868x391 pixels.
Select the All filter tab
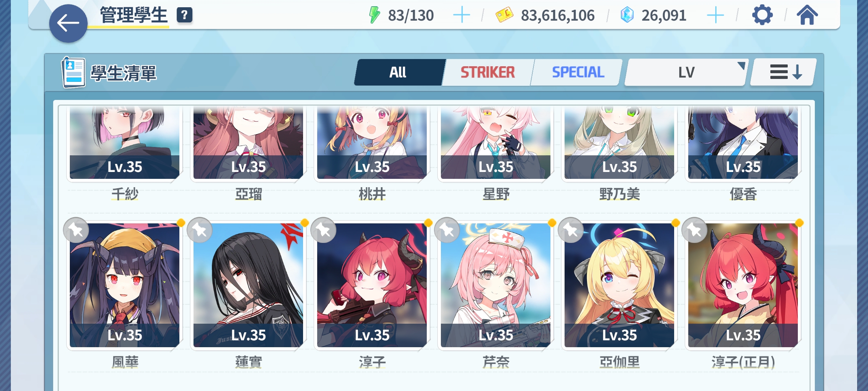click(x=399, y=72)
